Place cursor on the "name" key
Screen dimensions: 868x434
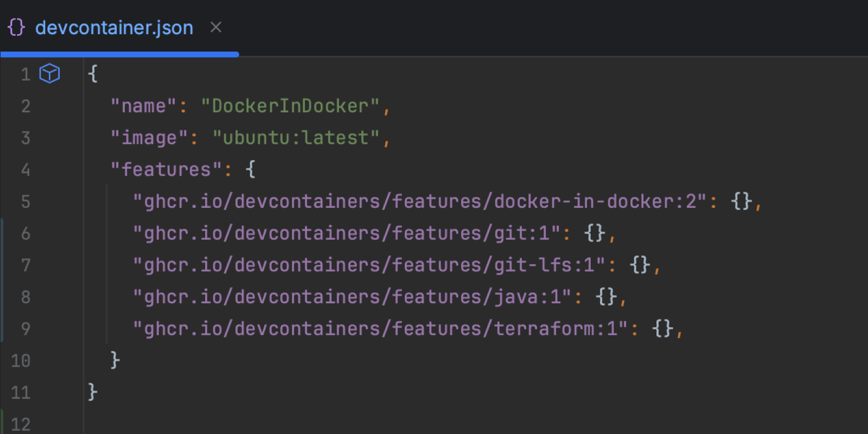tap(144, 106)
